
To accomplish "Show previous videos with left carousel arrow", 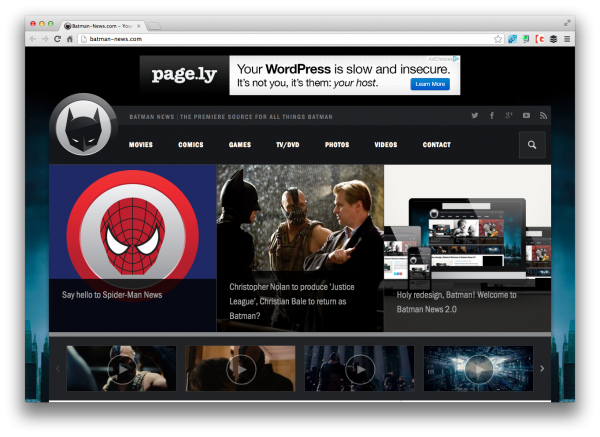I will point(58,369).
